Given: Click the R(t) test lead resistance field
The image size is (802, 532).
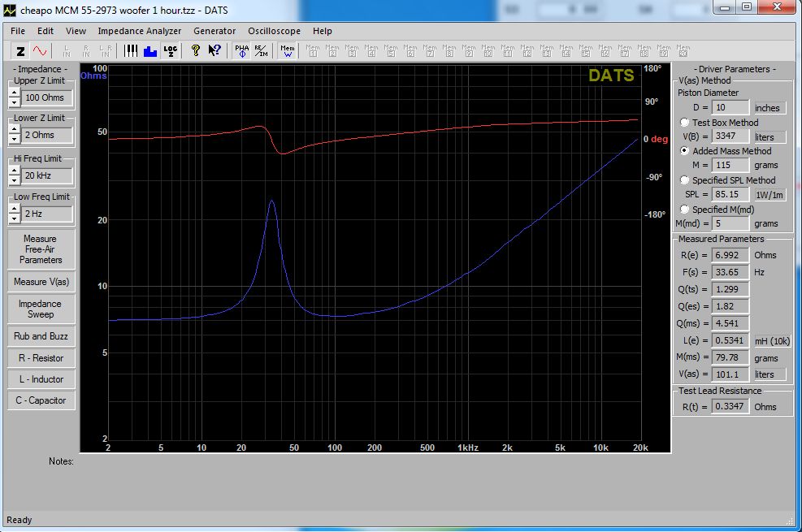Looking at the screenshot, I should point(730,406).
